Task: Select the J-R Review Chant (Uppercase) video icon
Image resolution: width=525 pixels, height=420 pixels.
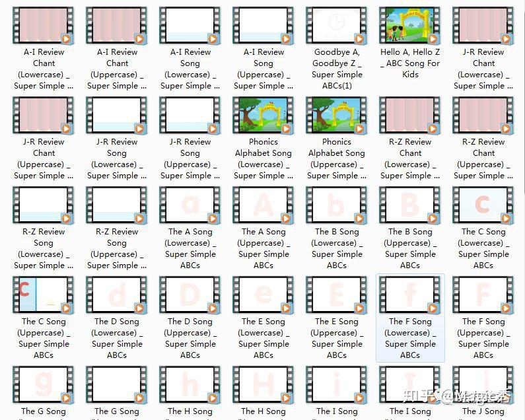Action: [43, 115]
